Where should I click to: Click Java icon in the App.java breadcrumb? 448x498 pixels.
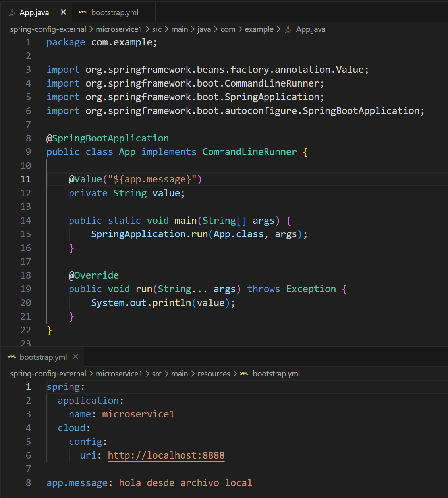[x=289, y=29]
